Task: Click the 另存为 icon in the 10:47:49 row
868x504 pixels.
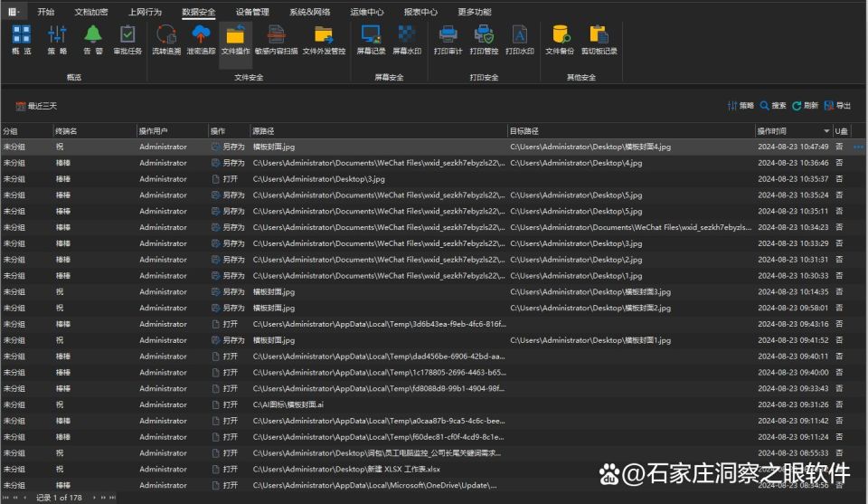Action: [x=216, y=147]
